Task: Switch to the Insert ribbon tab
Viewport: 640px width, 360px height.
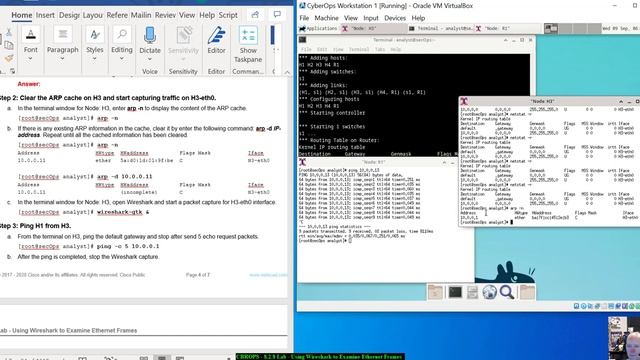Action: pyautogui.click(x=45, y=15)
